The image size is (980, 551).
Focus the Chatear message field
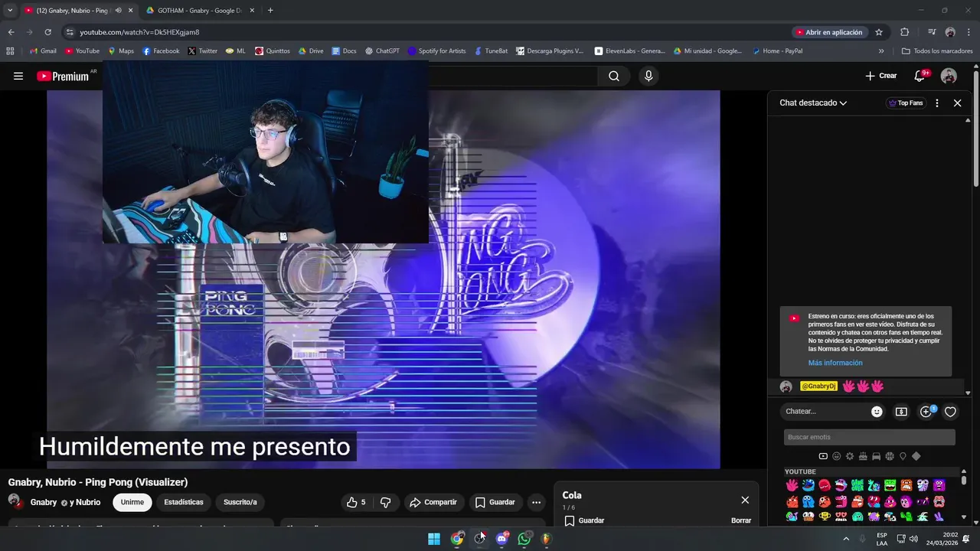click(827, 411)
